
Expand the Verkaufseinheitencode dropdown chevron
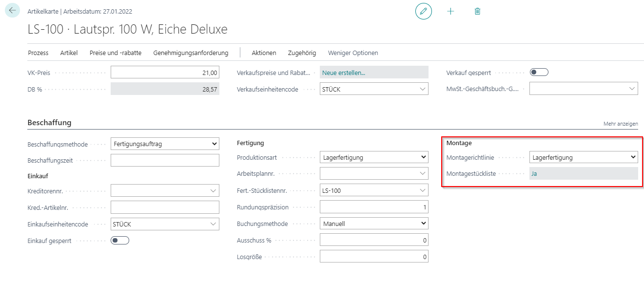(x=422, y=89)
